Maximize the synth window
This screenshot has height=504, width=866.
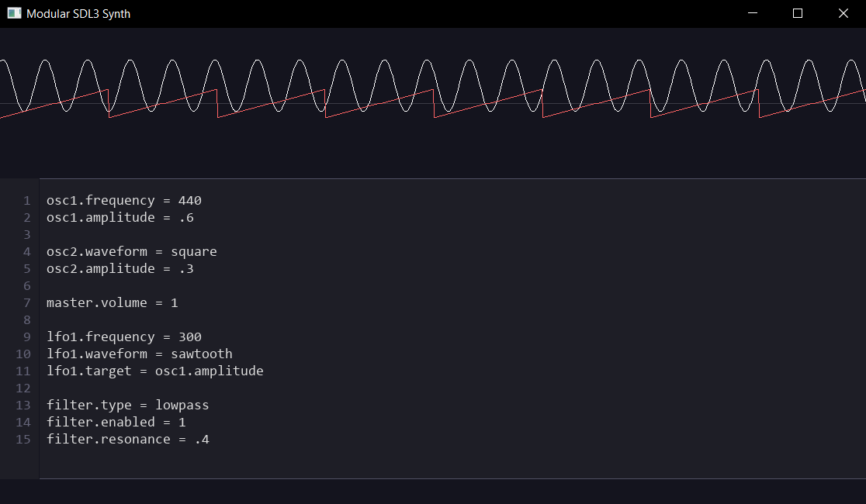tap(797, 13)
